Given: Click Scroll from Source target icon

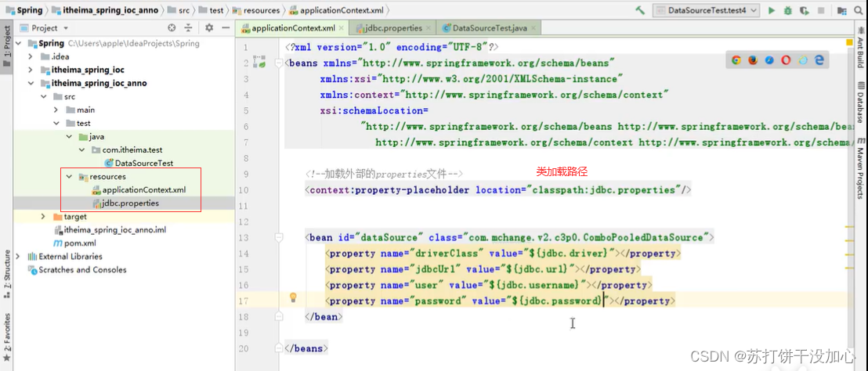Looking at the screenshot, I should (172, 27).
